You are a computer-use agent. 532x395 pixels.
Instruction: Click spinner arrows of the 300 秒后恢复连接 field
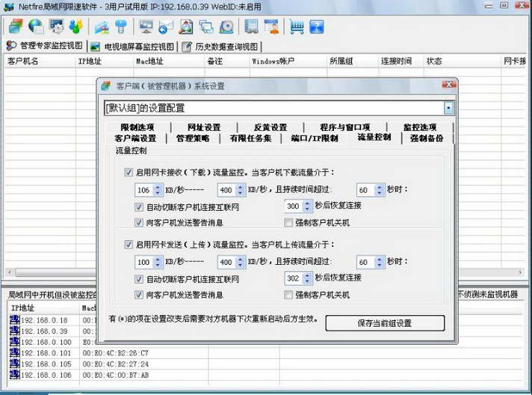point(307,206)
